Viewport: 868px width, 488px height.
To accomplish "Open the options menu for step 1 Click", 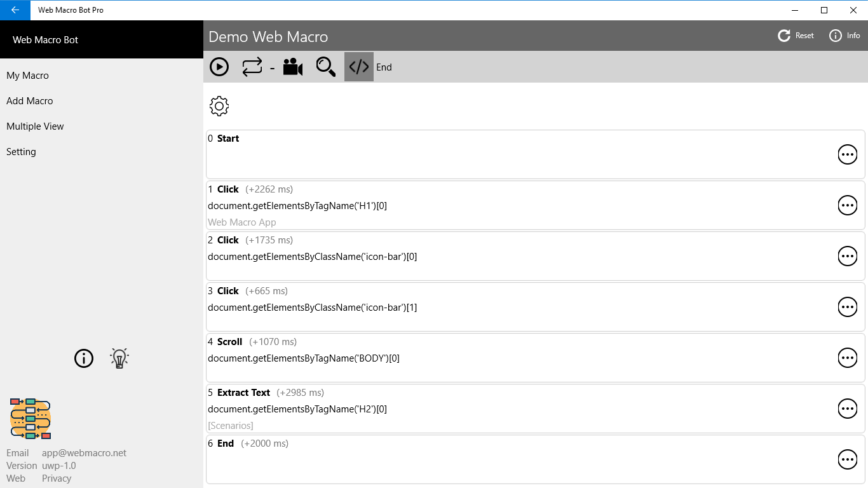I will pos(848,205).
